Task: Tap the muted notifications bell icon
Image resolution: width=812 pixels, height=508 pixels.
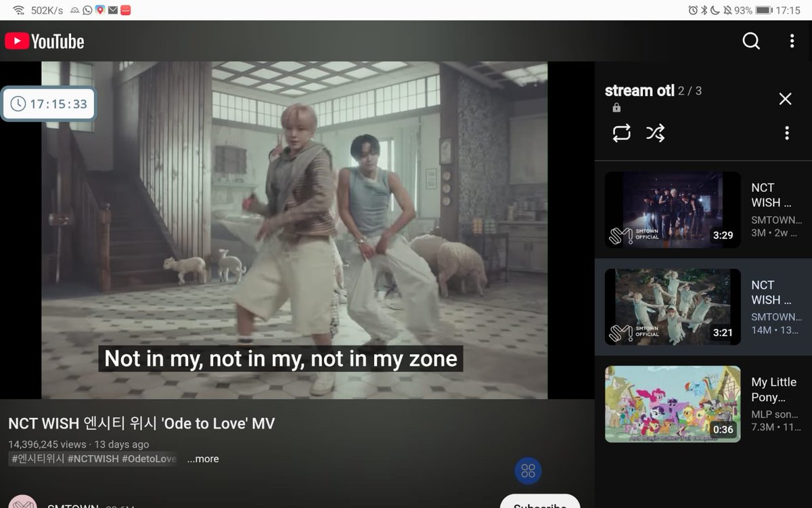Action: click(x=727, y=10)
